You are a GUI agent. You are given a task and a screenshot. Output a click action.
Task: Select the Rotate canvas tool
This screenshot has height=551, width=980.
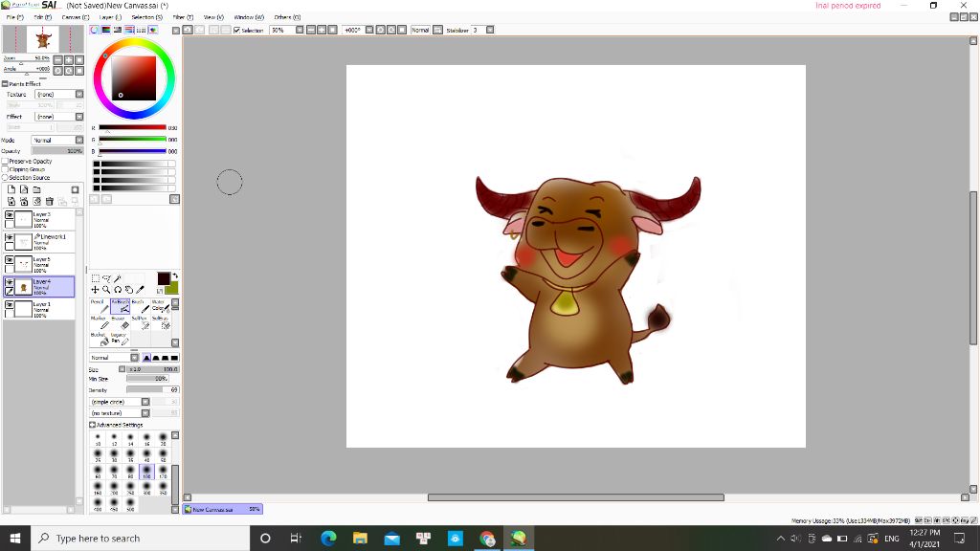point(118,290)
